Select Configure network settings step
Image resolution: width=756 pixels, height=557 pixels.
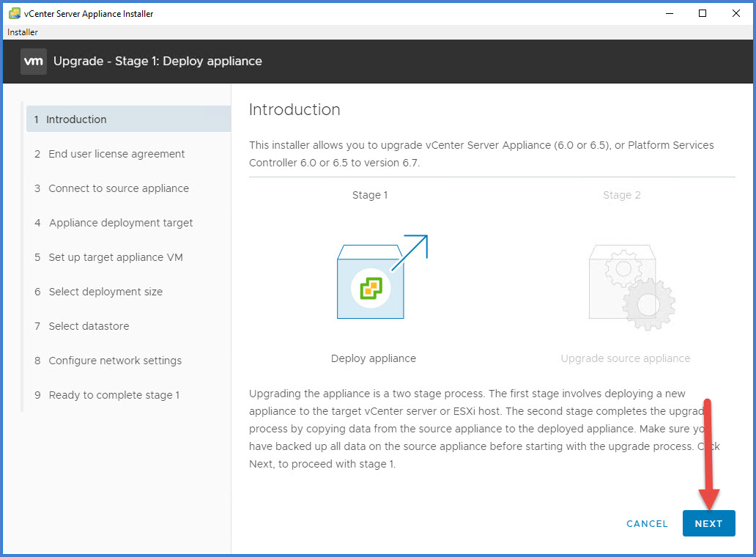click(115, 361)
